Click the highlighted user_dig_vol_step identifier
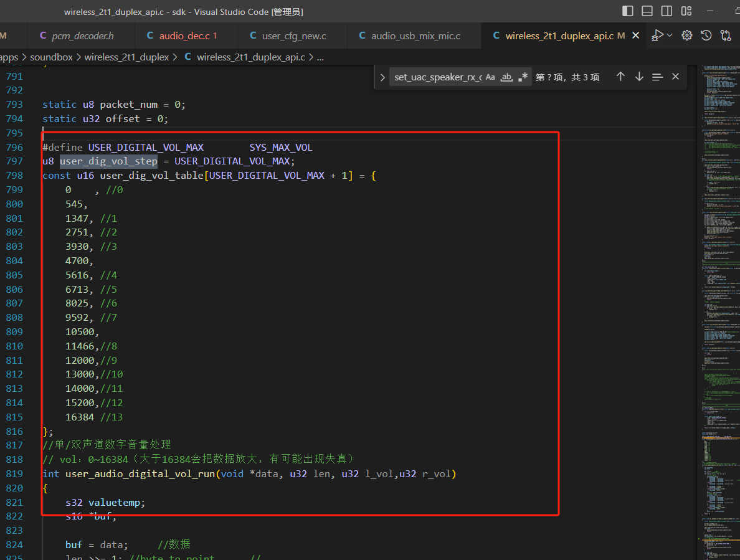Viewport: 740px width, 560px height. pyautogui.click(x=108, y=161)
